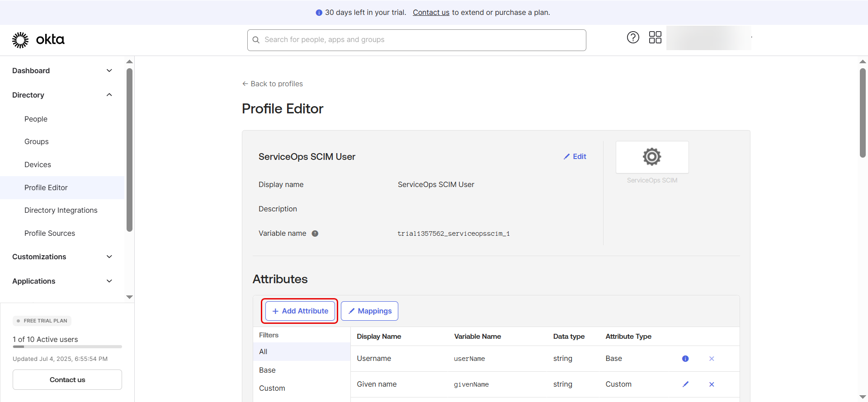Screen dimensions: 868x402
Task: Edit the Given name attribute pencil icon
Action: [x=685, y=384]
